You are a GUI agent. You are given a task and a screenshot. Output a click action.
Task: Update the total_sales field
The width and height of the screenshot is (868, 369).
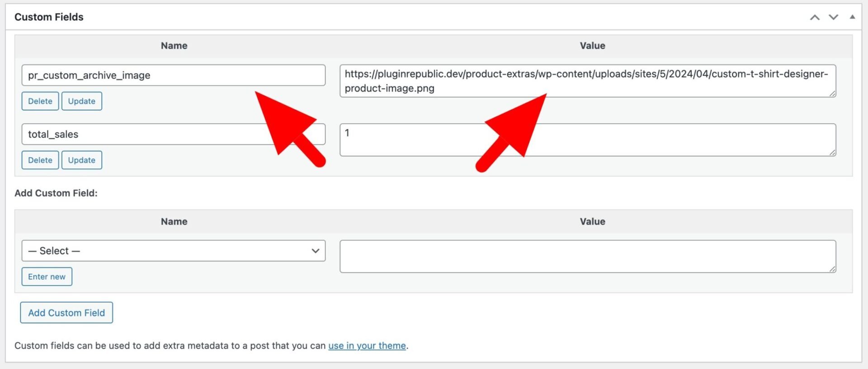pyautogui.click(x=81, y=159)
